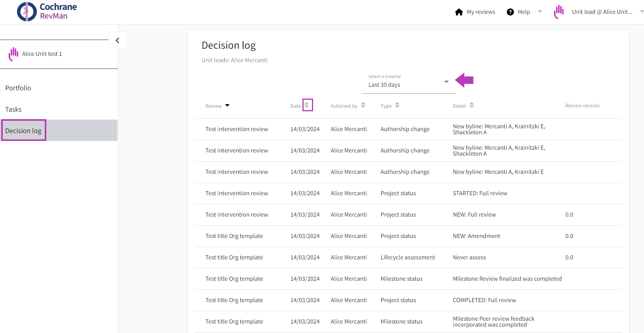Open the Unit lead account dropdown
Image resolution: width=644 pixels, height=333 pixels.
click(641, 12)
